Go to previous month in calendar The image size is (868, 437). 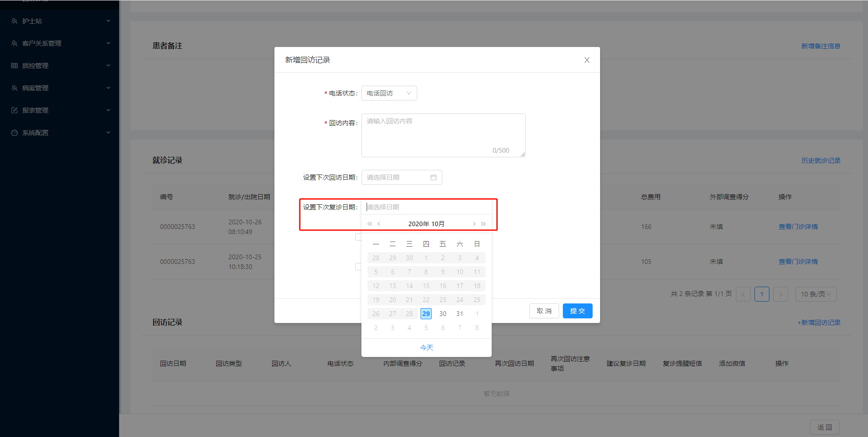tap(379, 224)
